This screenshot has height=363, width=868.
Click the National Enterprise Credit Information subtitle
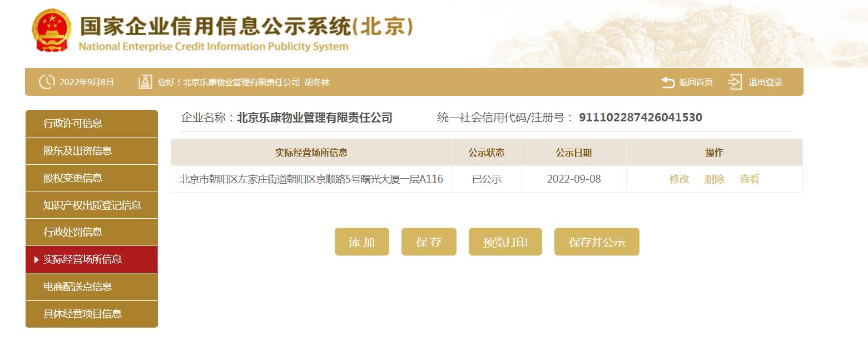[214, 46]
